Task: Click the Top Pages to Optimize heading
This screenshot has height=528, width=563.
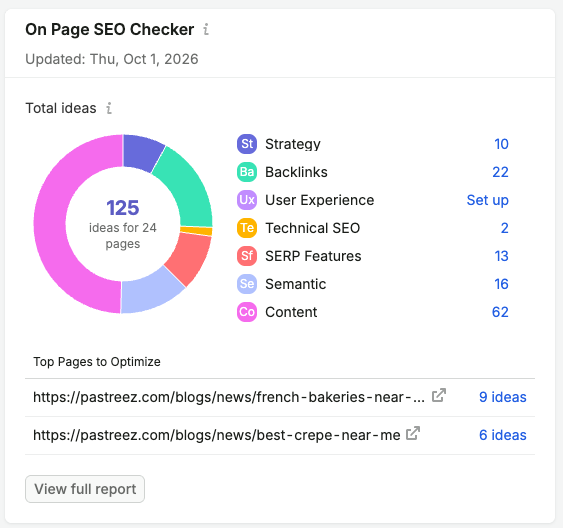Action: 97,361
